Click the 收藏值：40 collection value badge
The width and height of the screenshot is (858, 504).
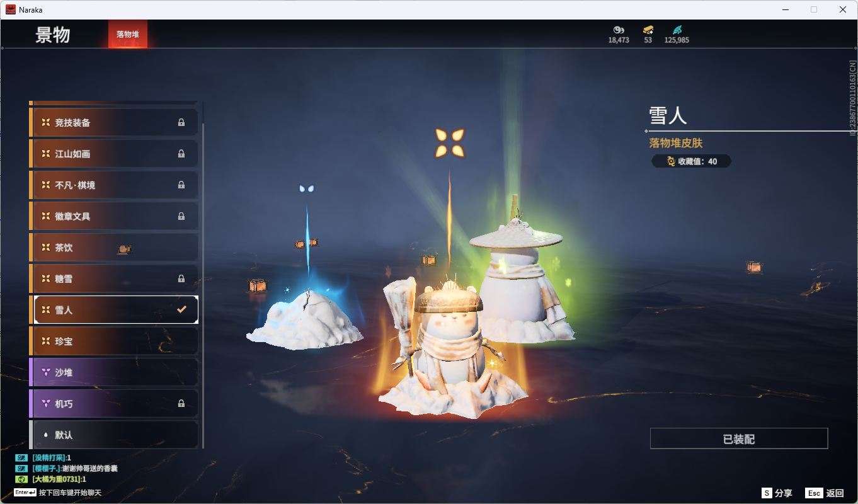[x=692, y=161]
